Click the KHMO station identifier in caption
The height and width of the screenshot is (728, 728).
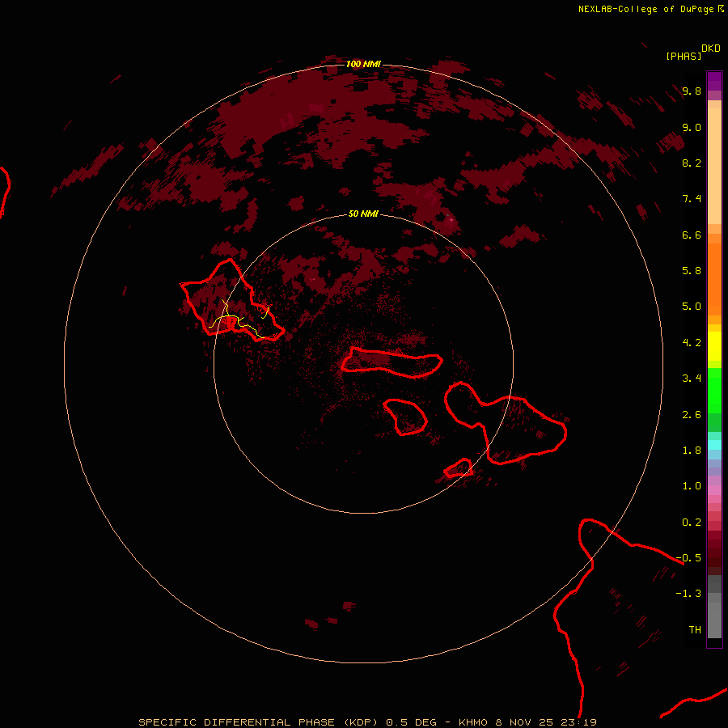472,722
